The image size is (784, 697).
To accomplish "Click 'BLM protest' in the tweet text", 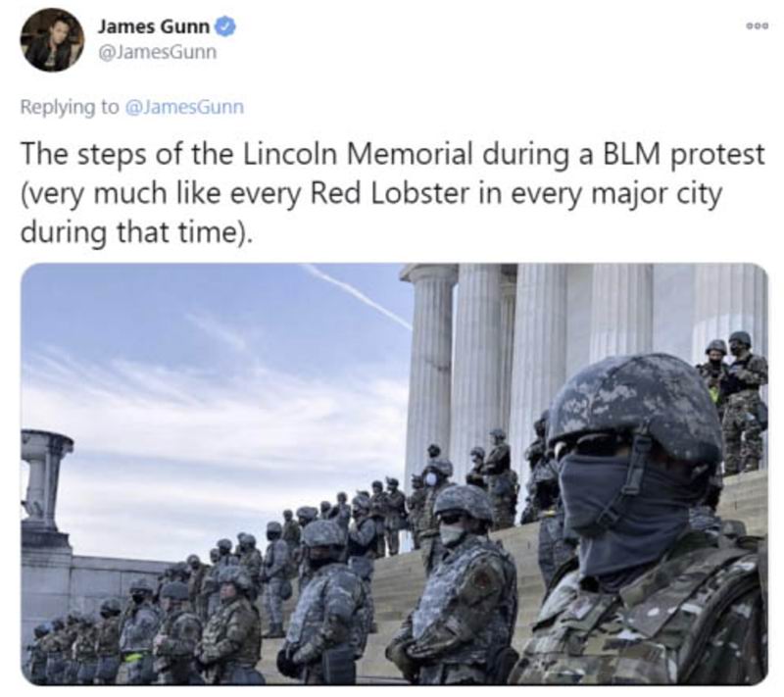I will (x=682, y=155).
